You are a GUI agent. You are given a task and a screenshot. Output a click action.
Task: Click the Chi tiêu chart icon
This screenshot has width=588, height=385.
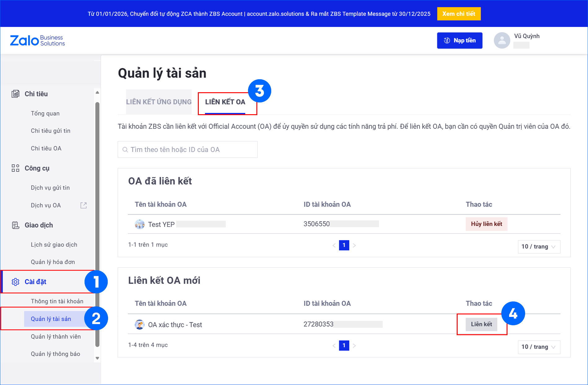15,94
